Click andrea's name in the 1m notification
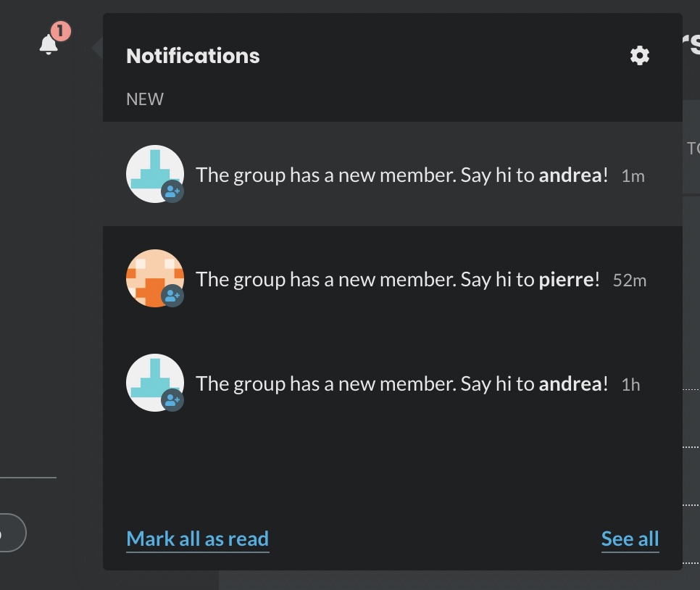Viewport: 700px width, 590px height. 572,175
